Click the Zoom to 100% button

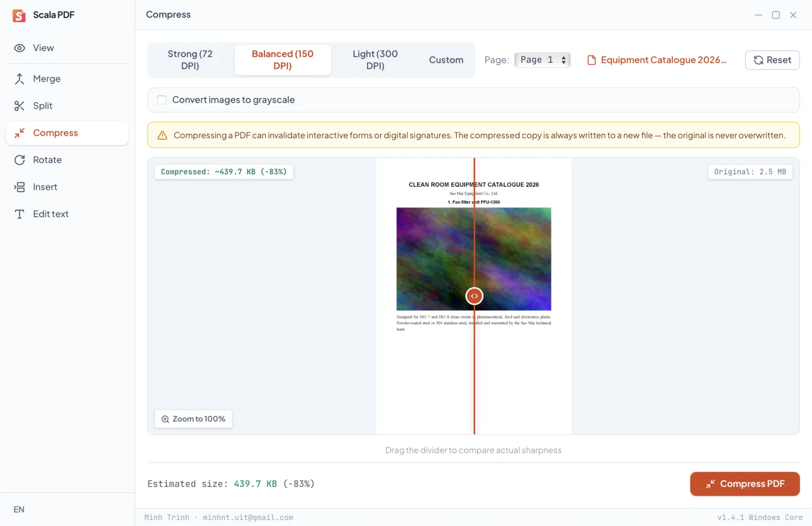[x=193, y=419]
